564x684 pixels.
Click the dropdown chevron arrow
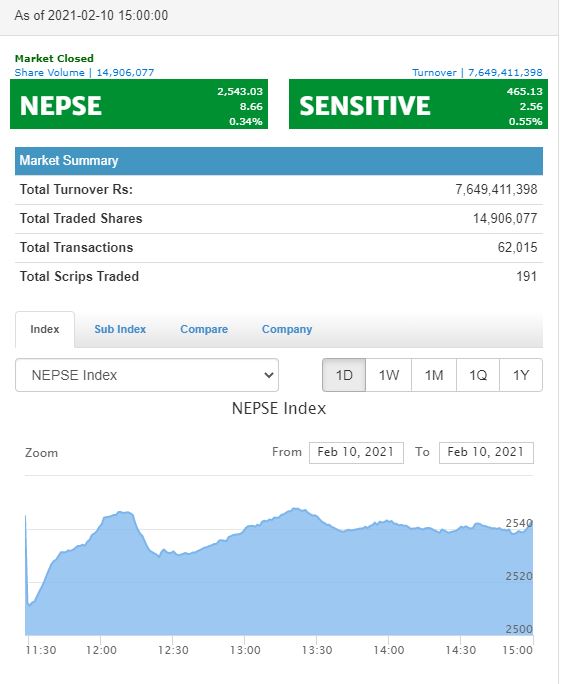coord(269,375)
